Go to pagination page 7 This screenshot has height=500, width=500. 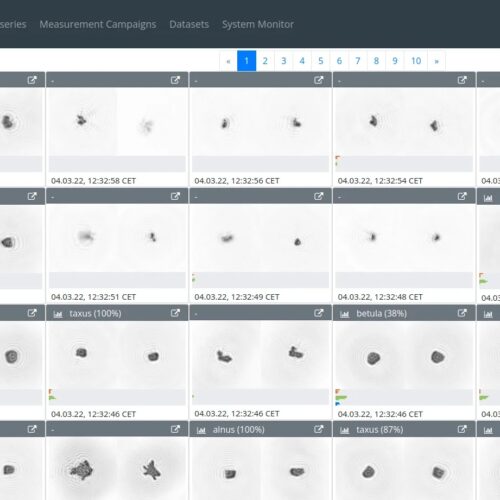click(358, 61)
